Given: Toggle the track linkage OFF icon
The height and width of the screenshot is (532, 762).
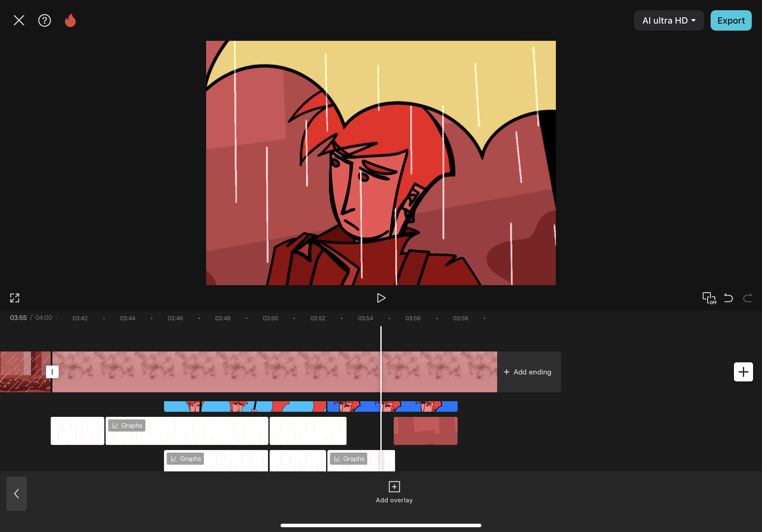Looking at the screenshot, I should click(709, 298).
